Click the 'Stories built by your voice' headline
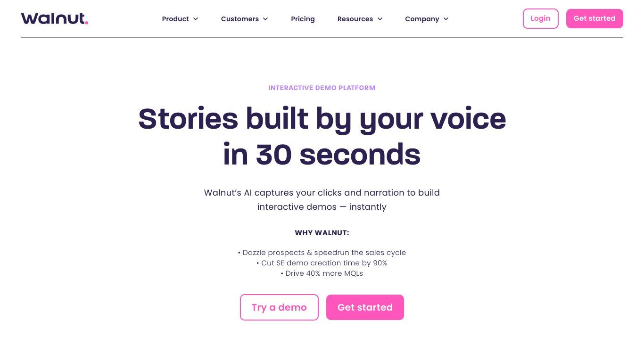This screenshot has height=362, width=644. (x=322, y=119)
